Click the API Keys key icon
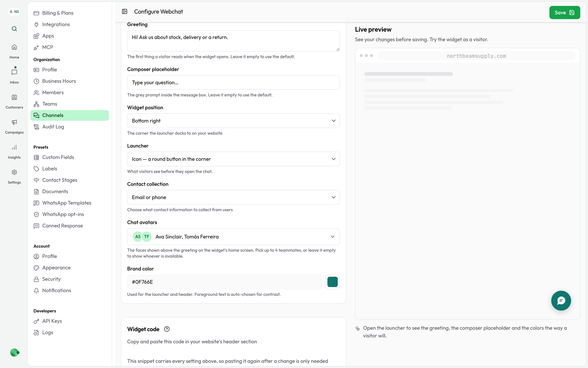 (36, 321)
